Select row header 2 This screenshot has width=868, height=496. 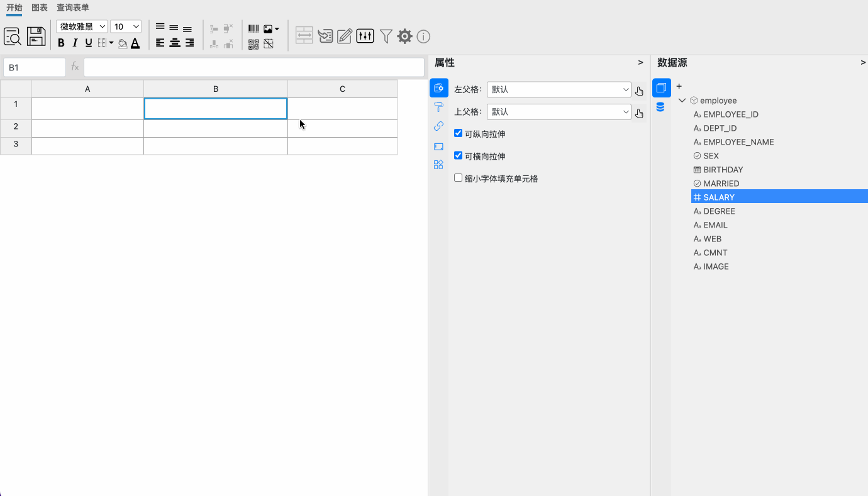(x=16, y=128)
